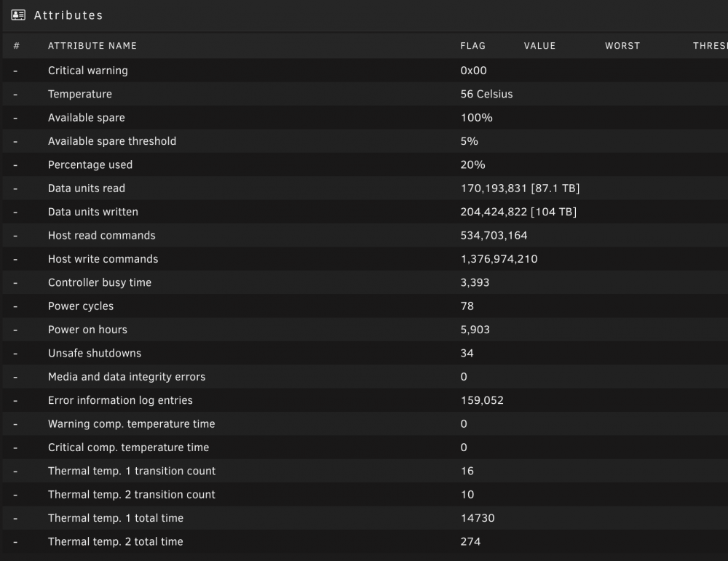Select the Power cycles attribute
Viewport: 728px width, 561px height.
click(x=81, y=306)
